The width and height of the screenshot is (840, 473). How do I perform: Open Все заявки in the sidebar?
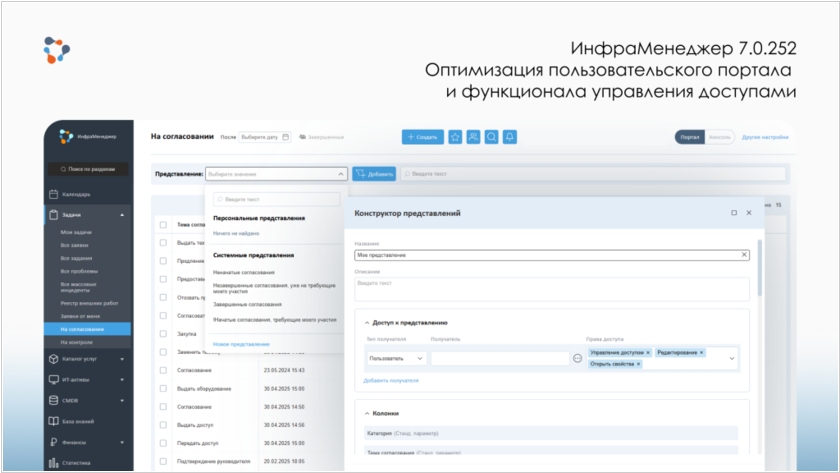pos(74,245)
